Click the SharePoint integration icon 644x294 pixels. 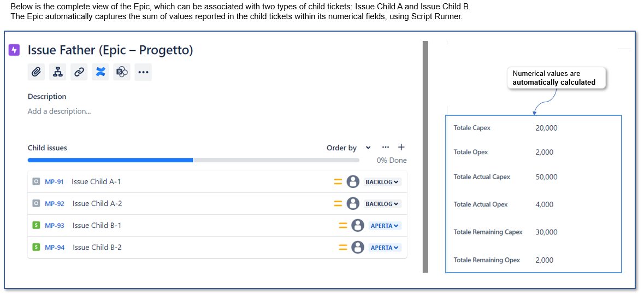coord(122,72)
